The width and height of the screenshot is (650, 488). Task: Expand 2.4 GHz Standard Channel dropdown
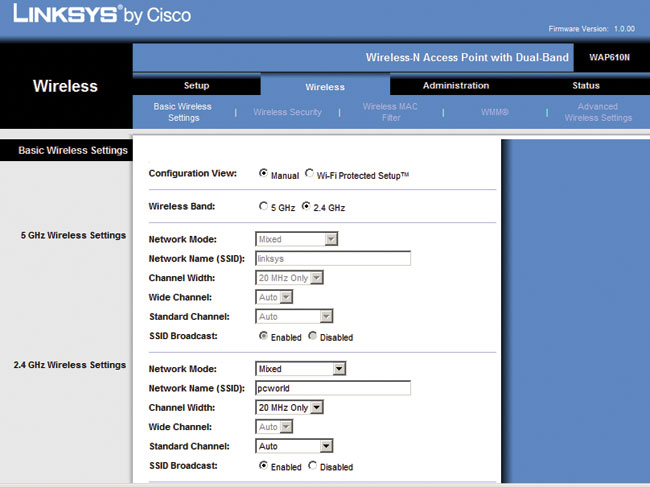tap(326, 446)
